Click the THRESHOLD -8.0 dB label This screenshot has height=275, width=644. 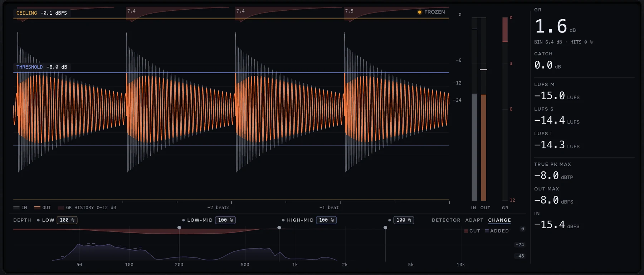[x=42, y=67]
